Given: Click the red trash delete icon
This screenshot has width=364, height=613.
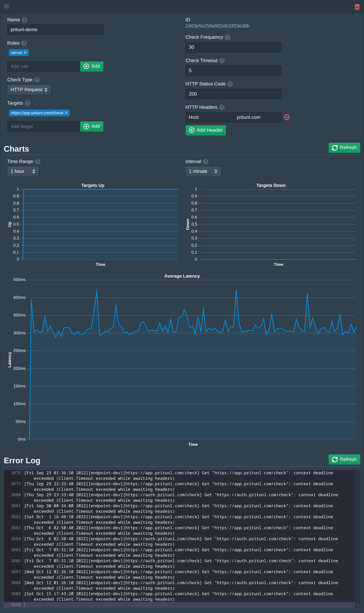Looking at the screenshot, I should pos(357,7).
